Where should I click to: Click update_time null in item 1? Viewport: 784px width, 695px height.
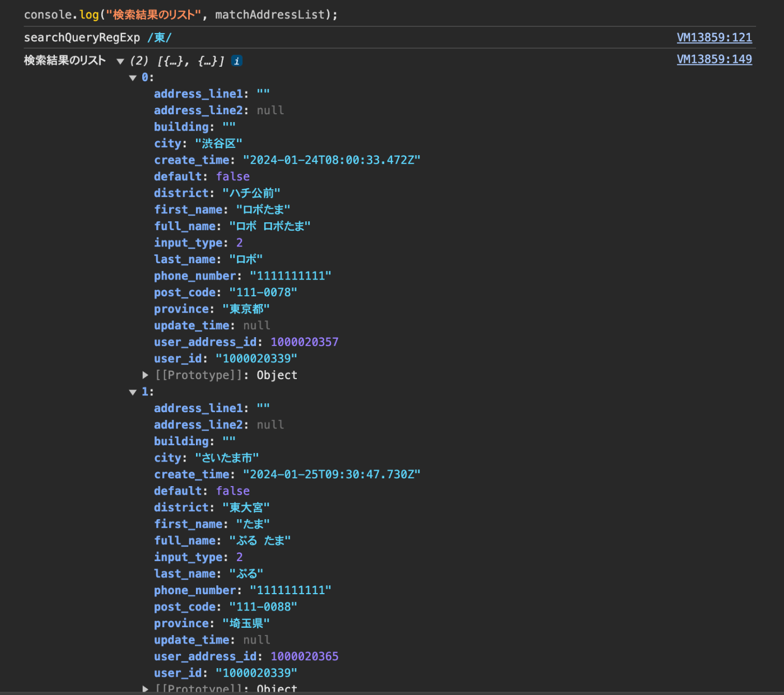pos(256,640)
